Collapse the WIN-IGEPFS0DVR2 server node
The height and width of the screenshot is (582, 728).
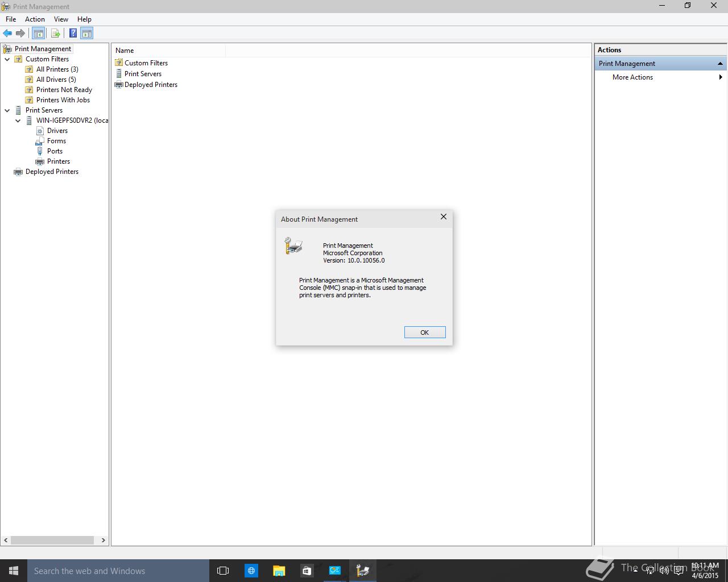pos(18,120)
